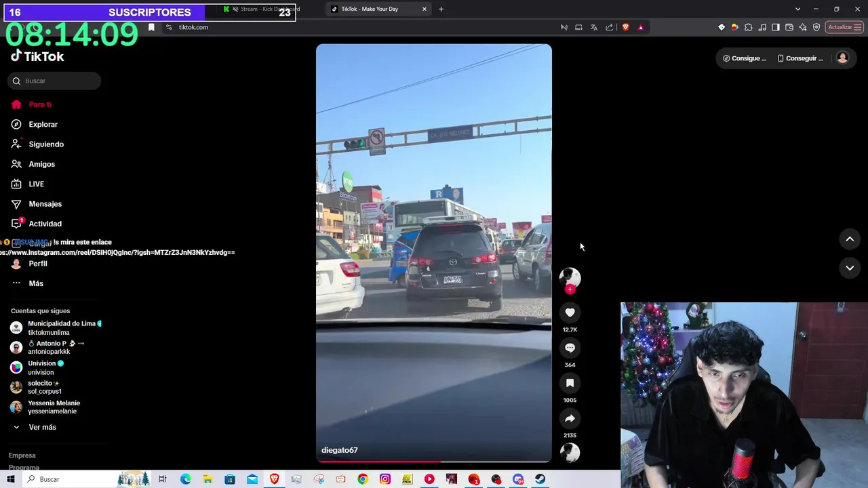Click the bookmark icon in address bar

[151, 27]
